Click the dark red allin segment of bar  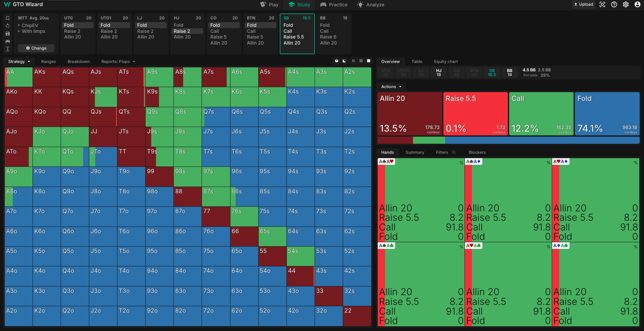click(395, 140)
